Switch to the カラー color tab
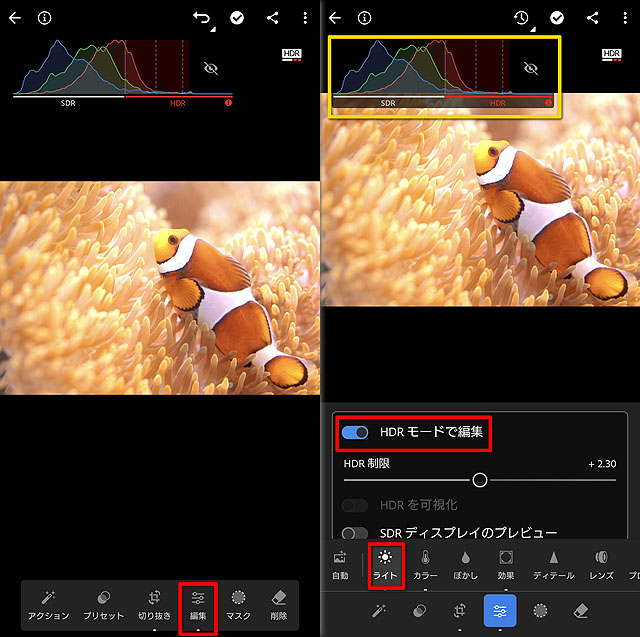This screenshot has height=637, width=640. pos(425,563)
